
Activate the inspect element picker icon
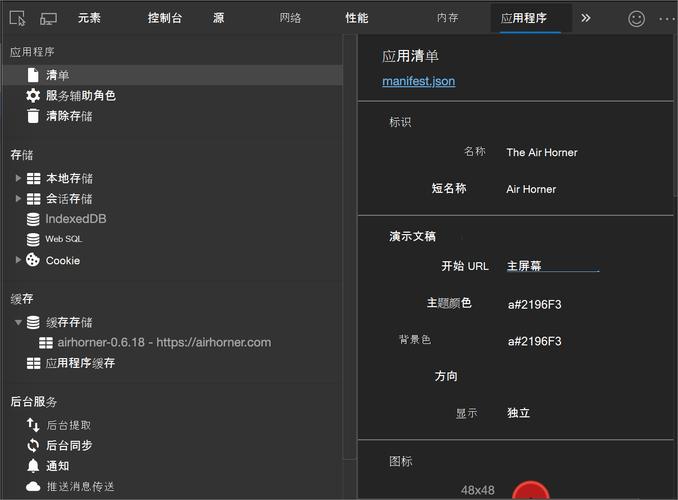click(x=17, y=19)
